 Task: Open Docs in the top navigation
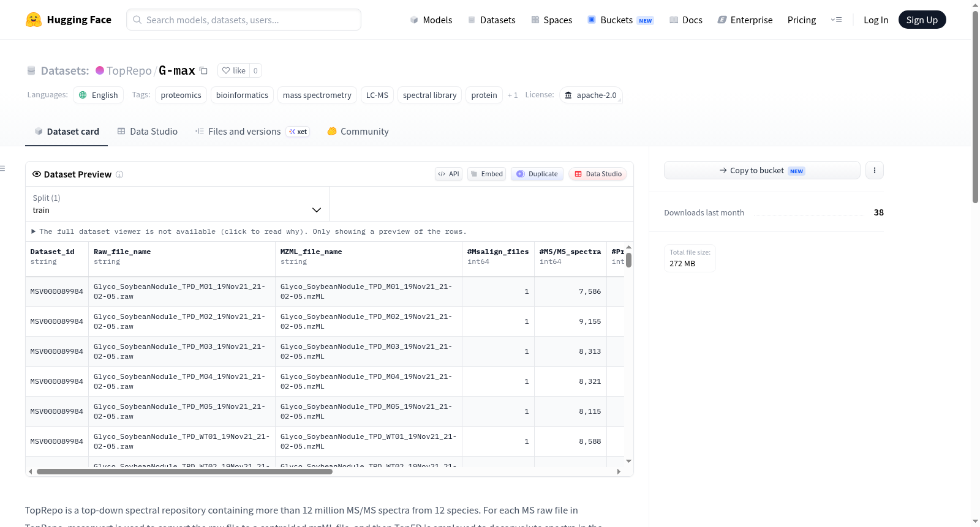[686, 20]
